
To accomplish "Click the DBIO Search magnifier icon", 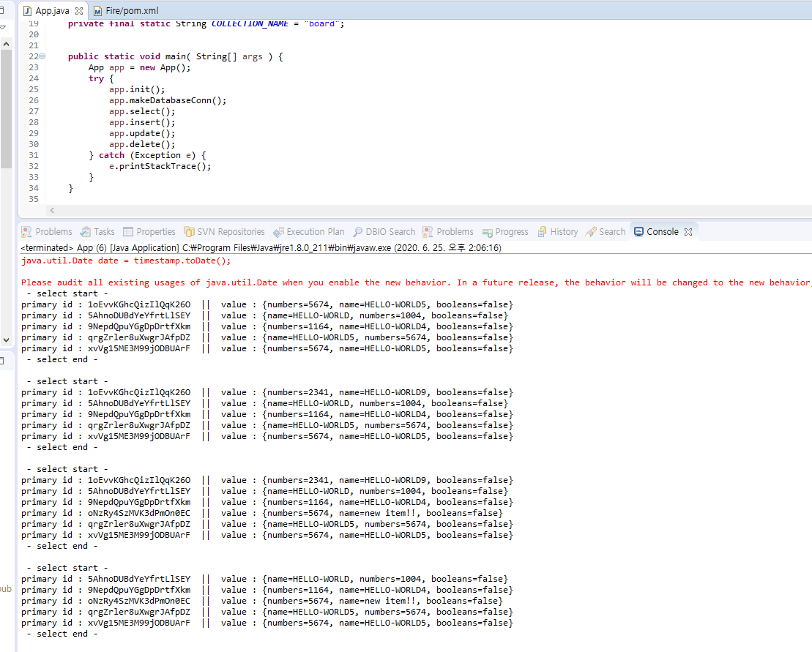I will pos(358,232).
